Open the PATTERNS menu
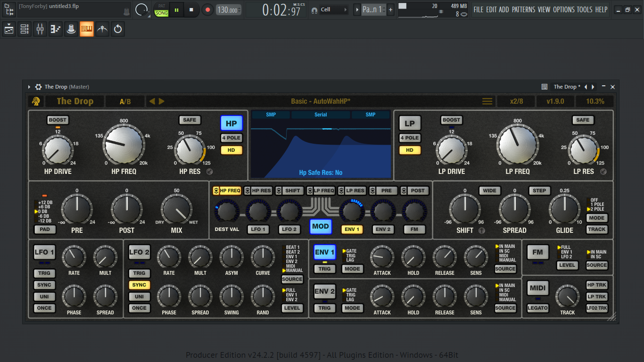644x362 pixels. [x=524, y=9]
